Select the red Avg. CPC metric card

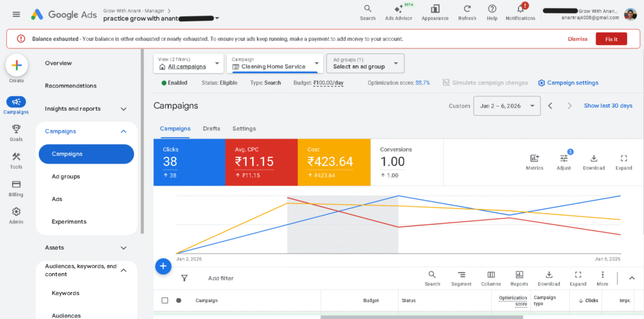tap(261, 162)
